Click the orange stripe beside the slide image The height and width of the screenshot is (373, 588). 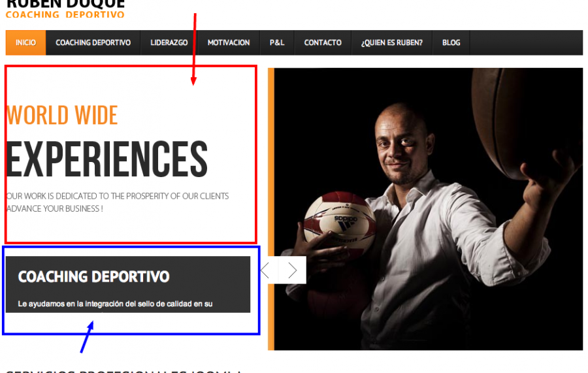(270, 209)
